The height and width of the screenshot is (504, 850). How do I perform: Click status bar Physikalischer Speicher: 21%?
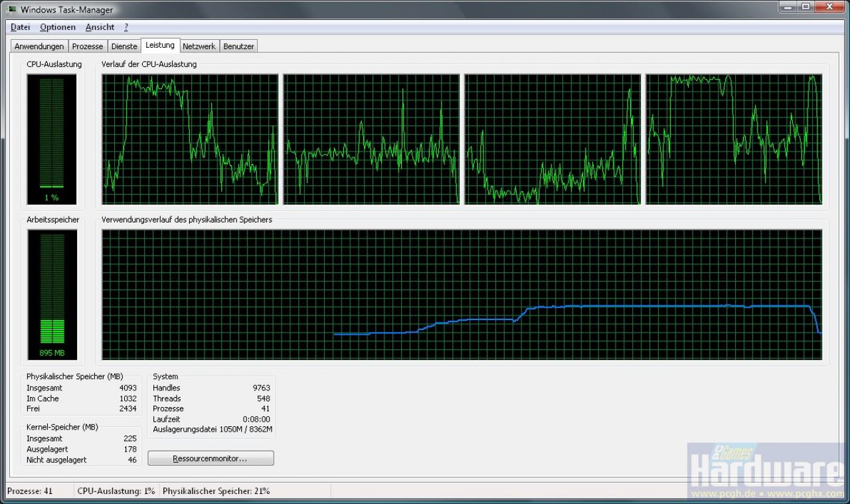point(216,491)
